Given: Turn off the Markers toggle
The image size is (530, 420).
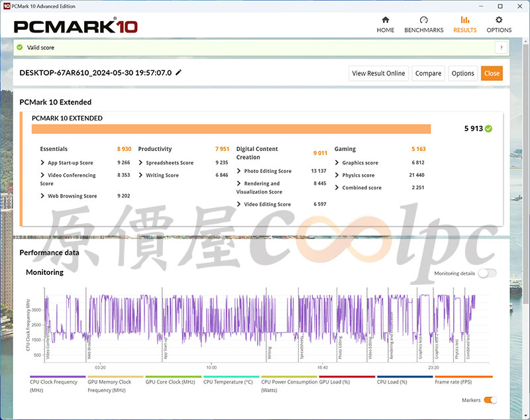Looking at the screenshot, I should point(490,400).
